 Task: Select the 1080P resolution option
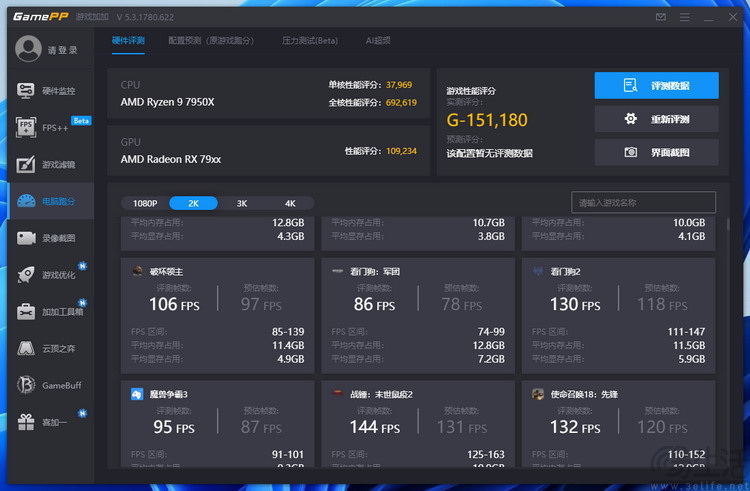tap(145, 203)
